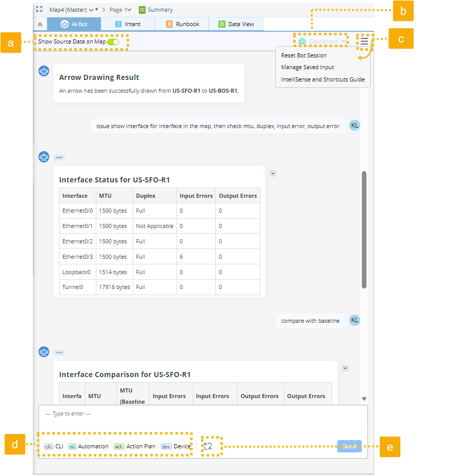Toggle Show Source Data on Map
Viewport: 471px width, 476px height.
pos(113,42)
